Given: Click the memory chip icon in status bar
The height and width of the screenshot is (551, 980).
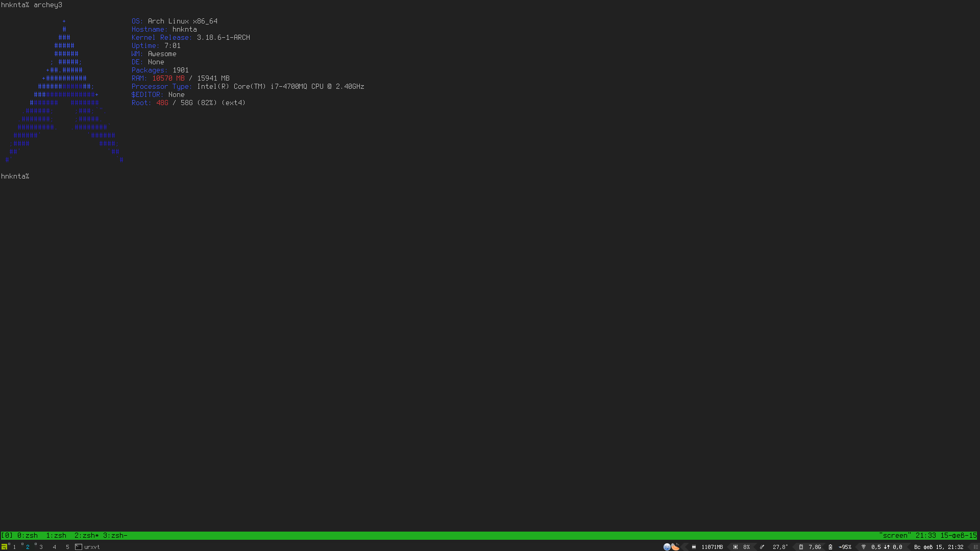Looking at the screenshot, I should click(x=694, y=547).
